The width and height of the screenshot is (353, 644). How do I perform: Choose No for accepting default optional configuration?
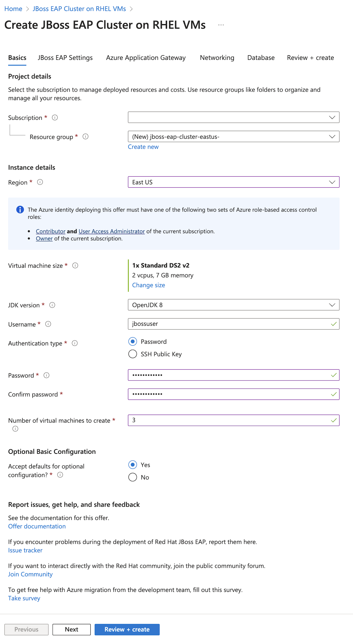(x=133, y=477)
